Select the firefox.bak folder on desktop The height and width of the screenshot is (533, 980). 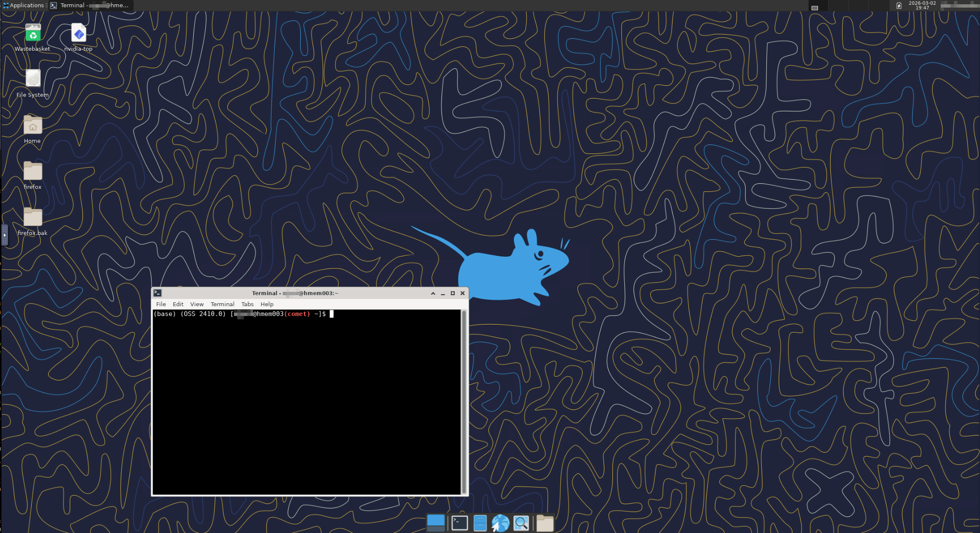[x=33, y=222]
